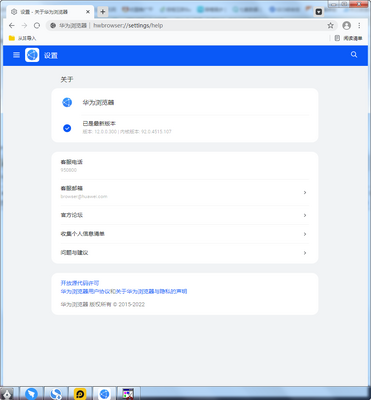Open the Sogou browser taskbar icon
Screen dimensions: 371x400
pyautogui.click(x=56, y=394)
